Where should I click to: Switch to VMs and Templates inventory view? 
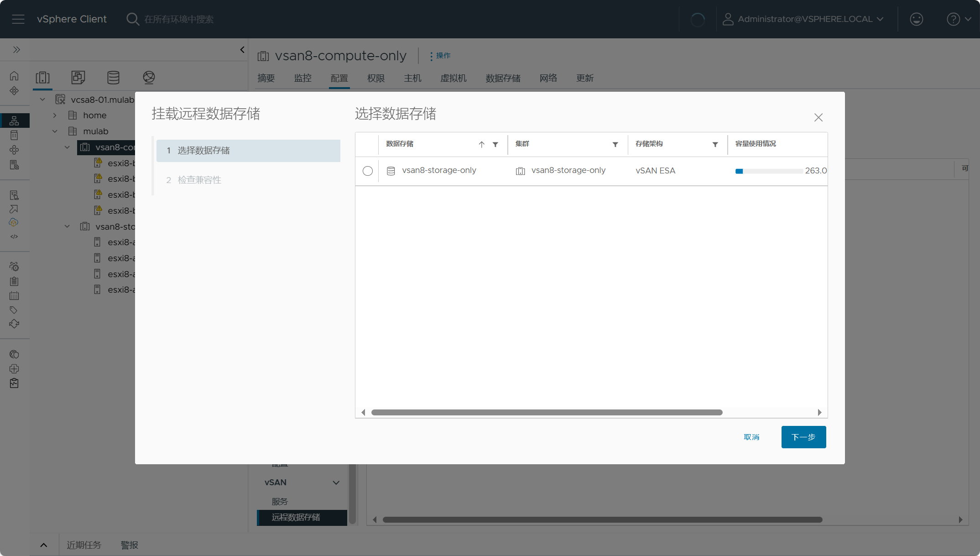click(x=78, y=78)
